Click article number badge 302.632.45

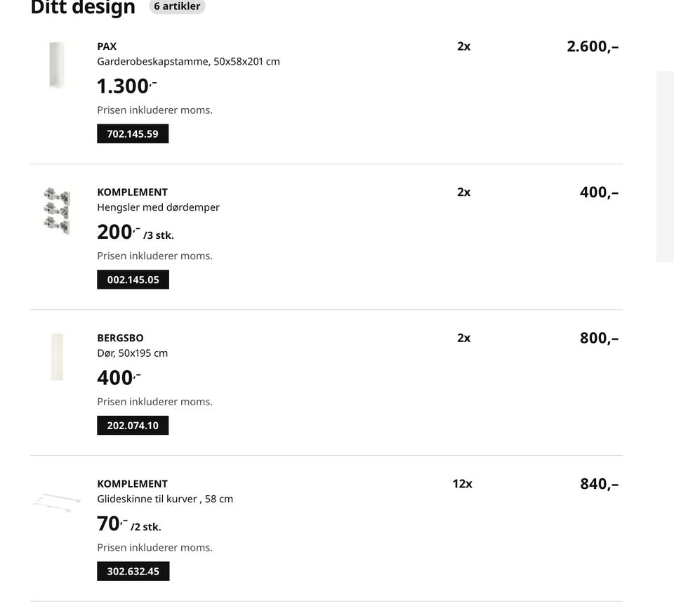point(133,571)
